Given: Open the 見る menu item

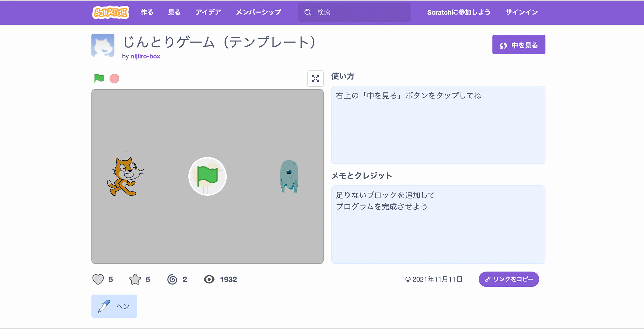Looking at the screenshot, I should (174, 12).
